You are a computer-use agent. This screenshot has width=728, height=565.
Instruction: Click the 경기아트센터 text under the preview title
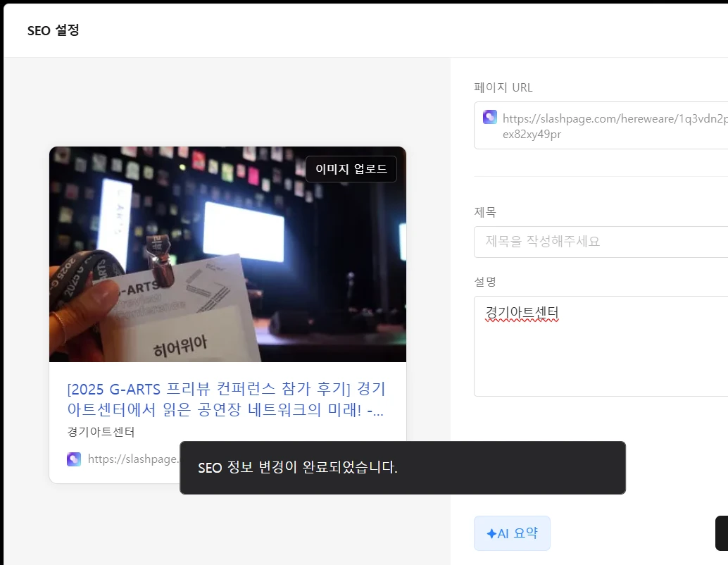click(x=101, y=432)
